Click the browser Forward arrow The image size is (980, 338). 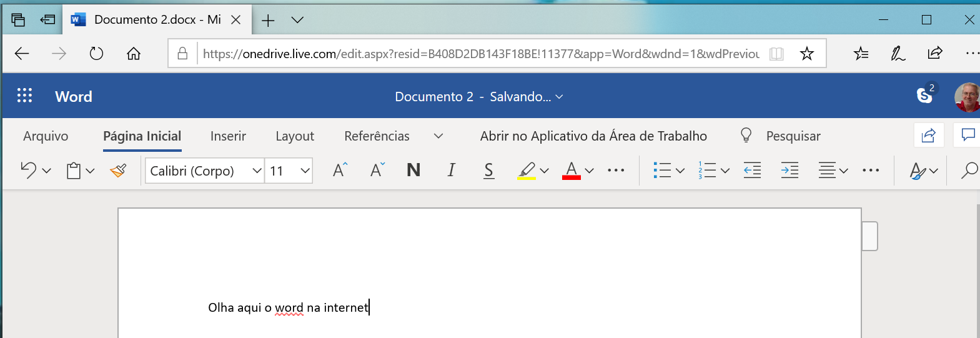59,54
